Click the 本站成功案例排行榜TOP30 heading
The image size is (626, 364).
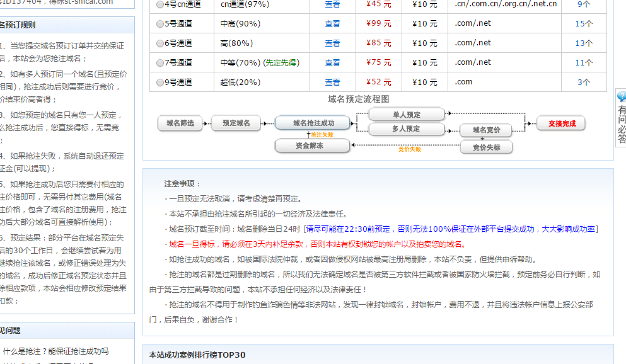[197, 355]
